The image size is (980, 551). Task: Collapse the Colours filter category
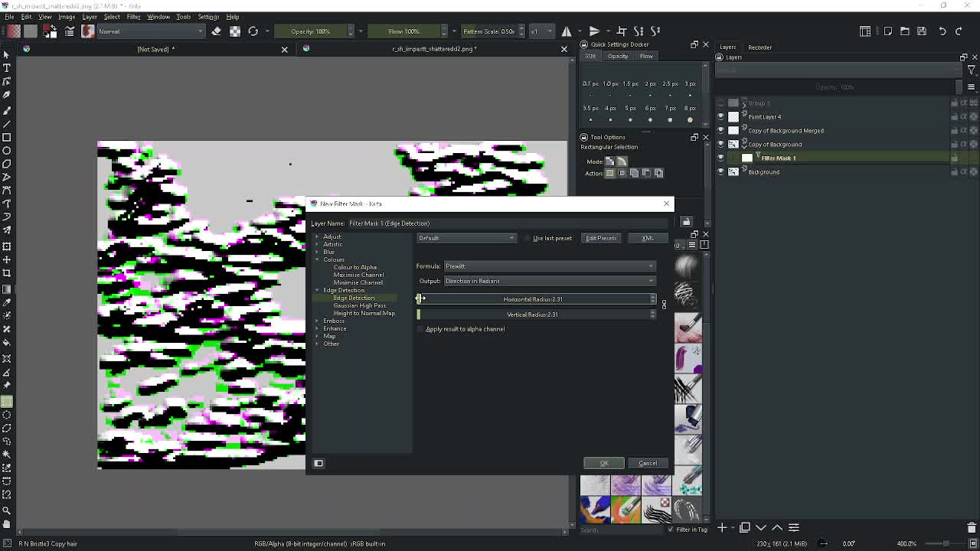coord(317,259)
